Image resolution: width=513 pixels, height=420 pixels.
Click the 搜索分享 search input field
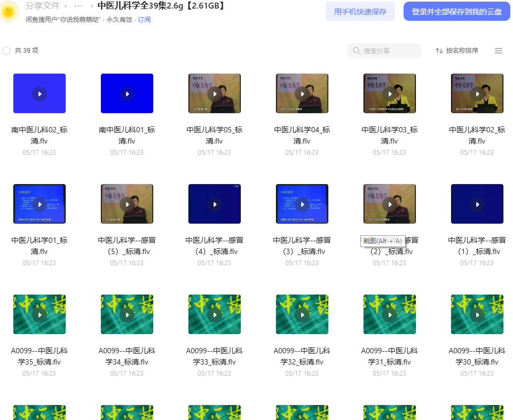coord(384,51)
